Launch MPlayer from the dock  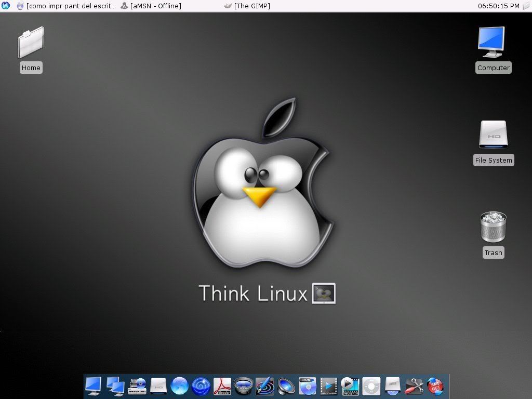tap(329, 386)
